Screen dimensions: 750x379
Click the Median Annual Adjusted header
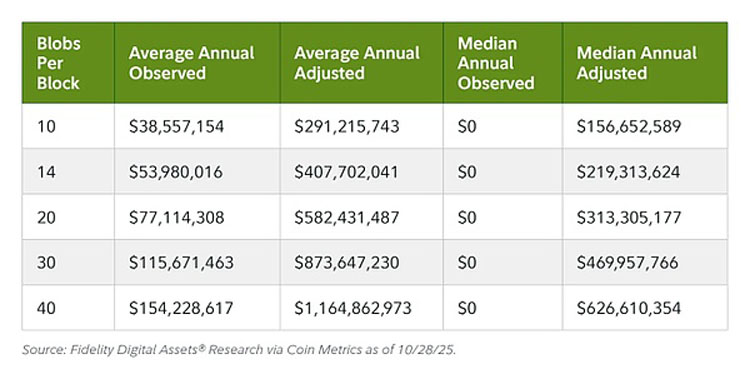(645, 63)
